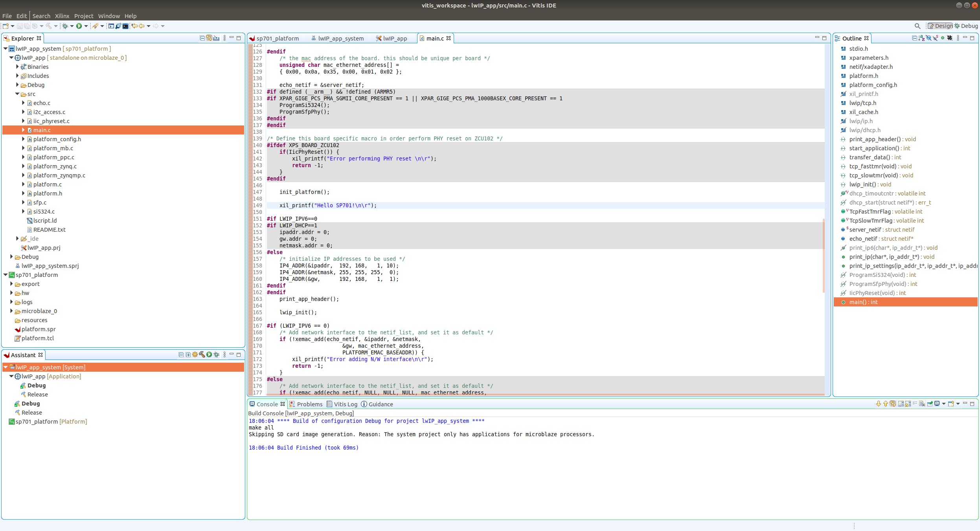
Task: Open the New dropdown arrow in toolbar
Action: click(x=13, y=26)
